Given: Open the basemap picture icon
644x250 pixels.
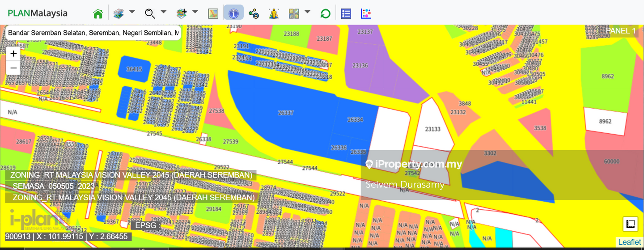Looking at the screenshot, I should (213, 13).
